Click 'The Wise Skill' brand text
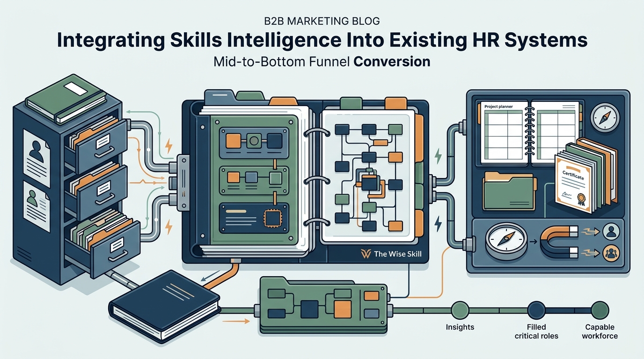 click(x=398, y=254)
